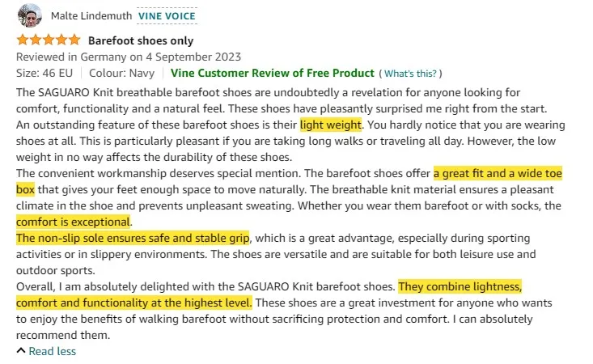
Task: Click the VINE VOICE badge
Action: pos(167,15)
